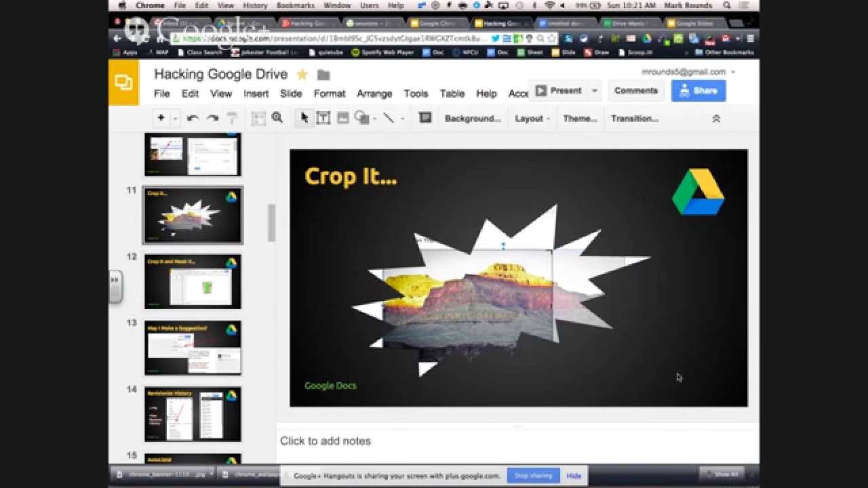The width and height of the screenshot is (868, 488).
Task: Select the Crop It title text
Action: click(351, 176)
